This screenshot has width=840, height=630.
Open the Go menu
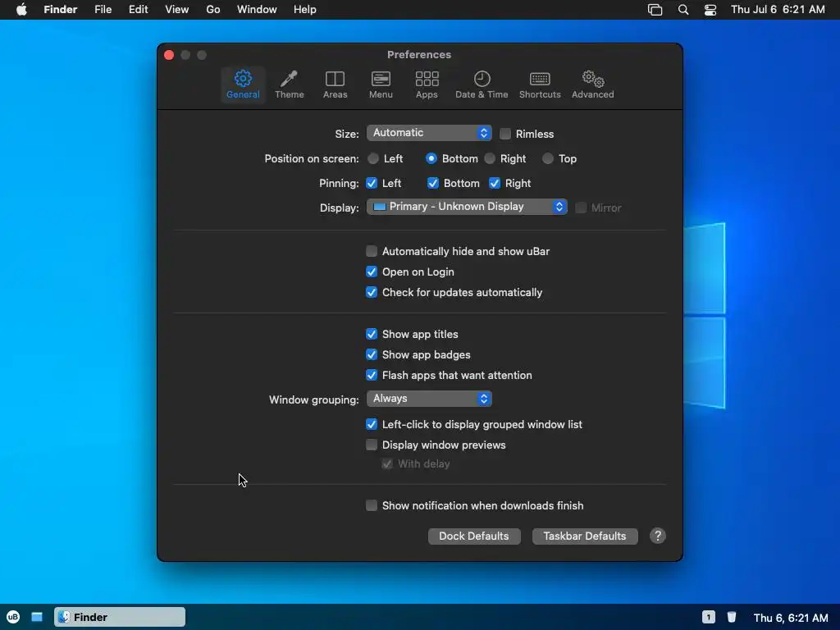[213, 10]
